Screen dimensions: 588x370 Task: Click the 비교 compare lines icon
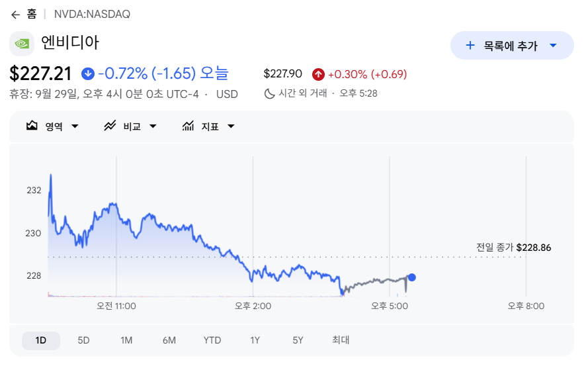(110, 126)
